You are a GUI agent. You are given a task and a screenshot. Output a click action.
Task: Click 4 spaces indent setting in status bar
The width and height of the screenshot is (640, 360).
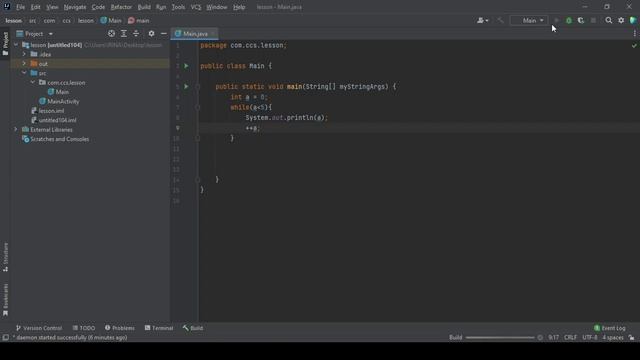[613, 338]
